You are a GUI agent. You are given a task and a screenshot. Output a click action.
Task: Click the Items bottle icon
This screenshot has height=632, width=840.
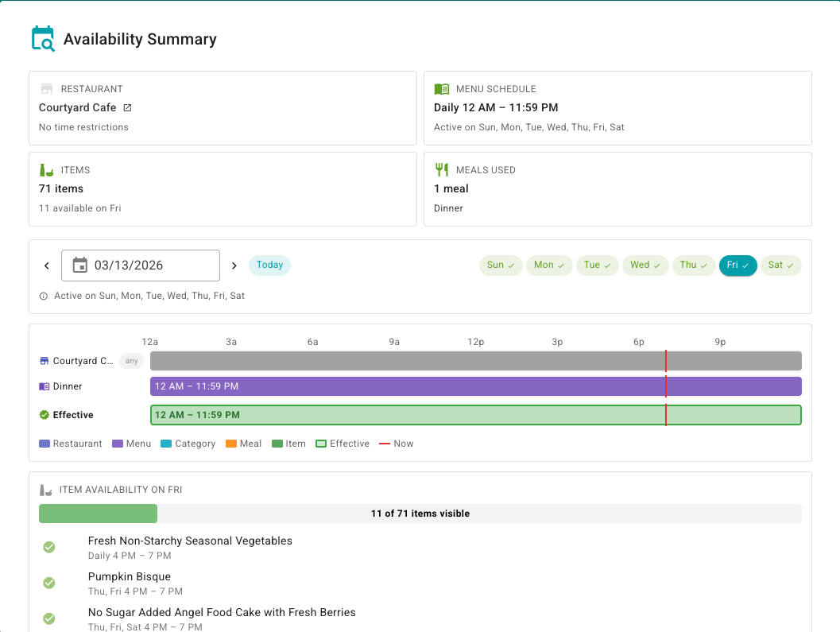[x=46, y=170]
